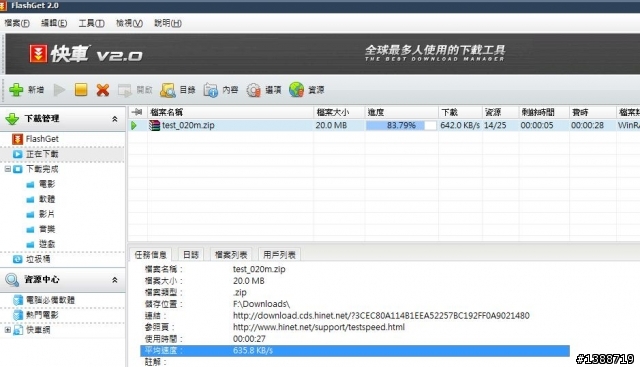
Task: Open the 快車網 tree item
Action: click(x=38, y=330)
